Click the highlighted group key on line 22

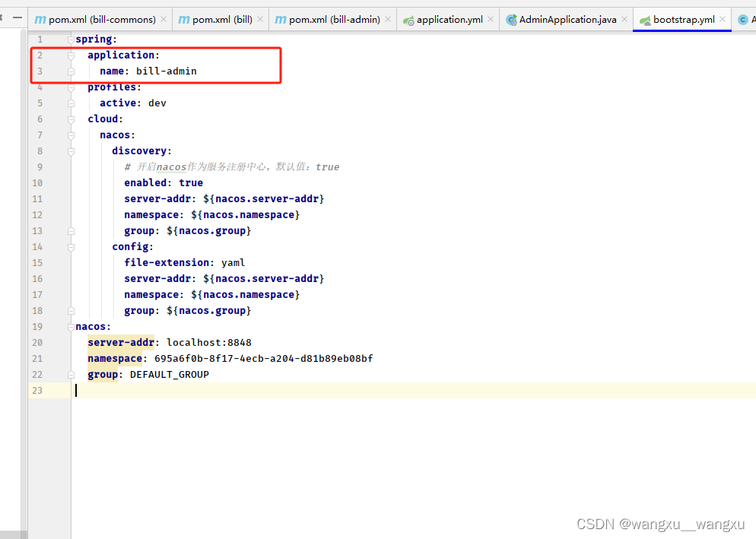(x=103, y=375)
